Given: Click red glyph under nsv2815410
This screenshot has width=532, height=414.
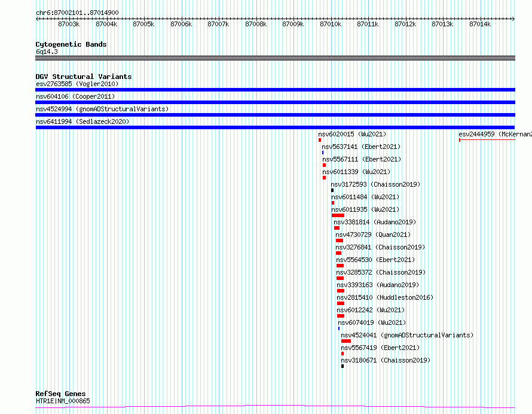Looking at the screenshot, I should [341, 303].
